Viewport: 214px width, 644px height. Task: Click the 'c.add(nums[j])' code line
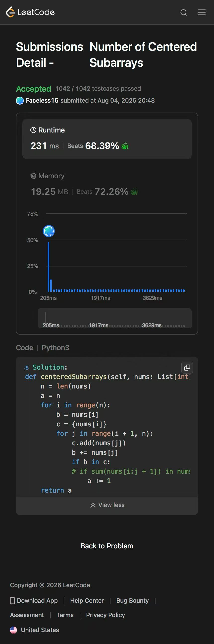click(99, 443)
